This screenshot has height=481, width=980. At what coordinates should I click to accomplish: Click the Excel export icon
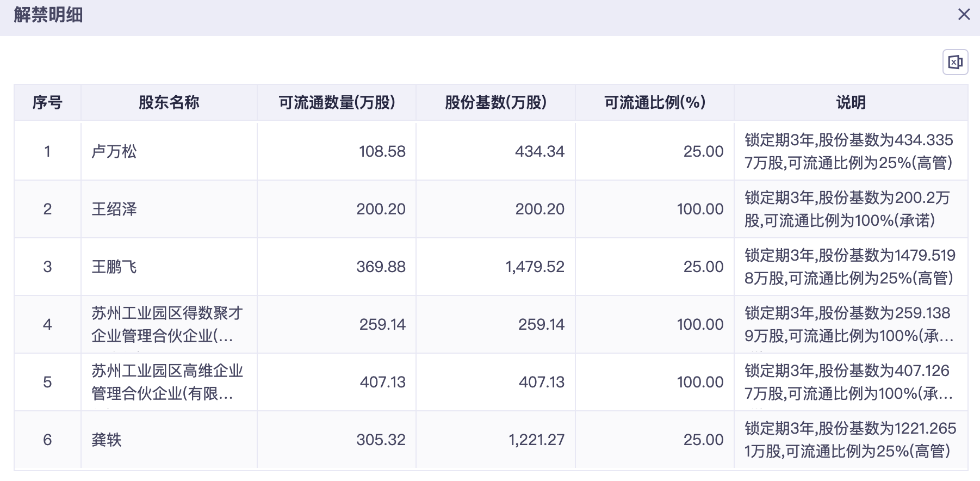955,62
